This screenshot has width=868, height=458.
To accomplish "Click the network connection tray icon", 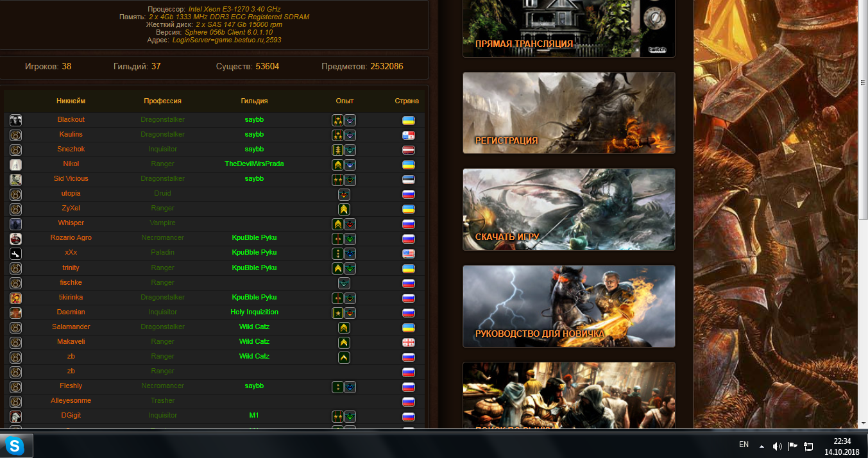I will tap(809, 446).
